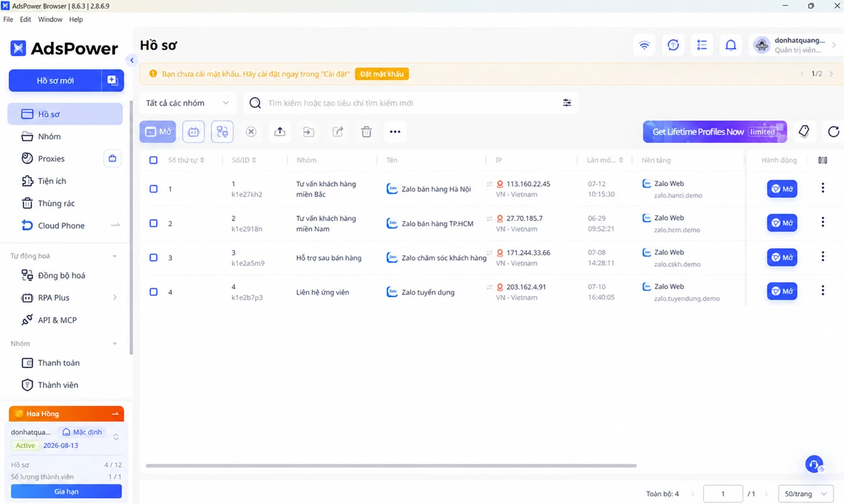Open the notifications bell icon

[731, 45]
